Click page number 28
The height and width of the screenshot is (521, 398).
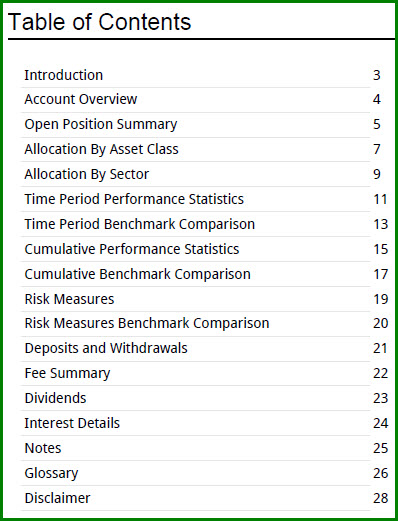381,498
